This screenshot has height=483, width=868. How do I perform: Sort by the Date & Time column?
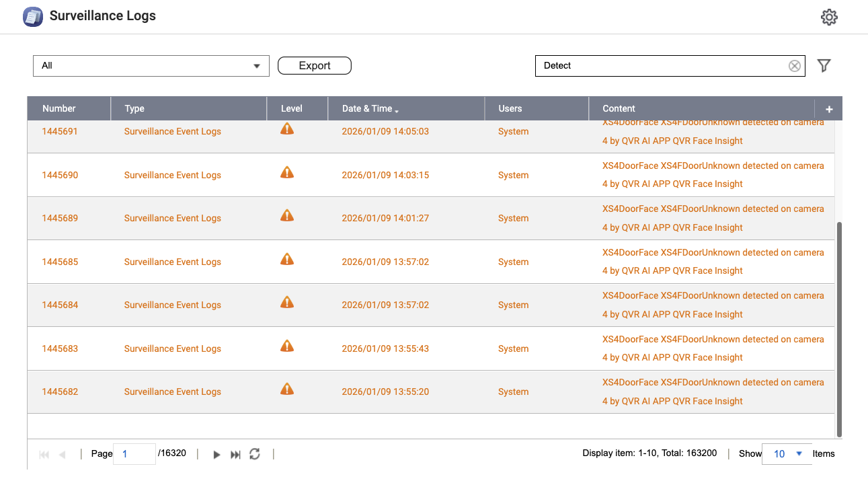pyautogui.click(x=370, y=109)
